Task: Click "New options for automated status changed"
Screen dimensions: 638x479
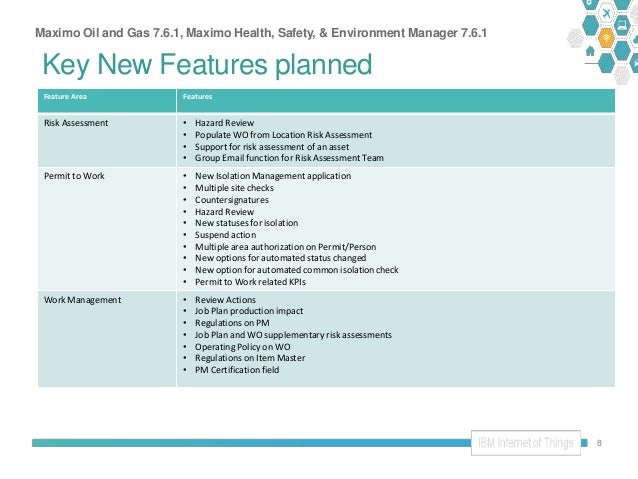Action: pyautogui.click(x=280, y=258)
